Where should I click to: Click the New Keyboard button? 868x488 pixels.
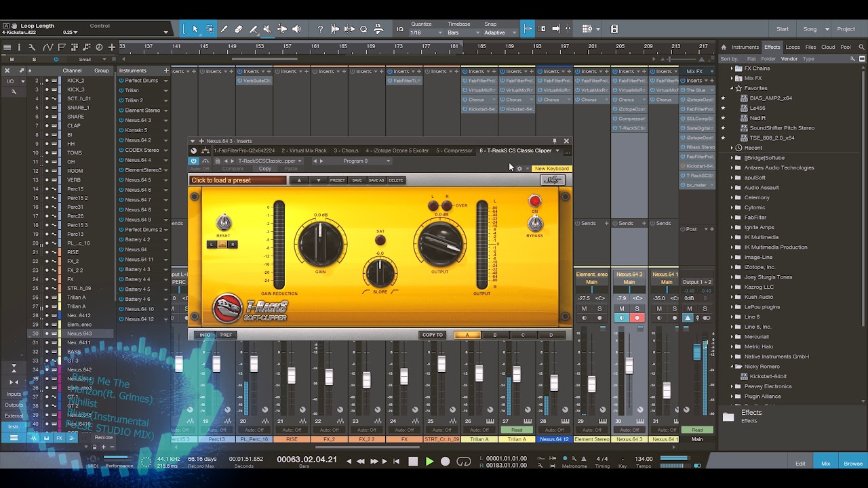click(551, 169)
